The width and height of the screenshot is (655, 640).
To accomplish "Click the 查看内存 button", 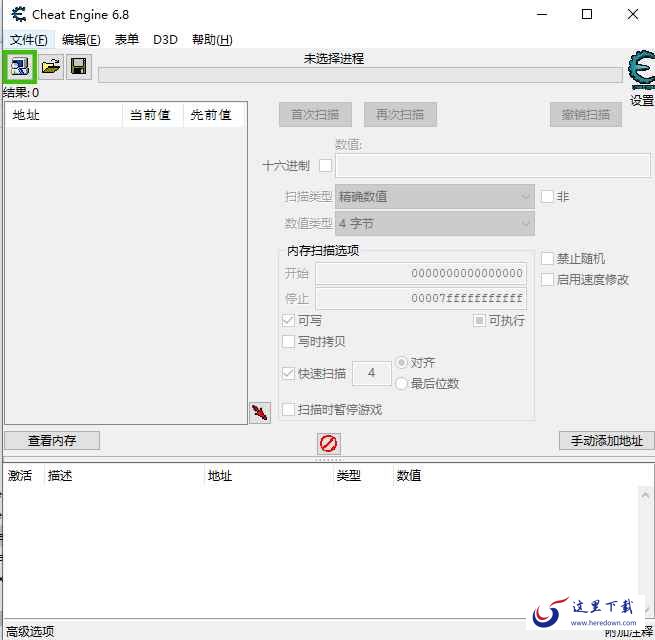I will (x=52, y=440).
